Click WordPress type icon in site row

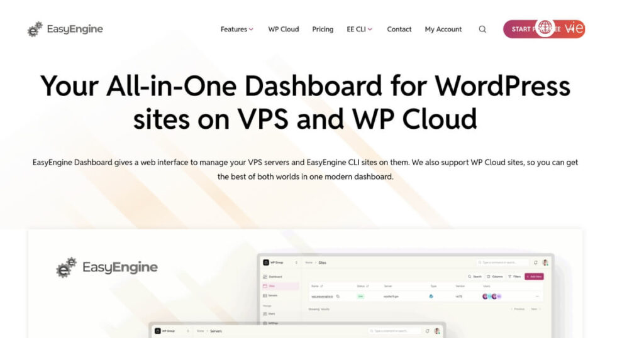point(431,296)
